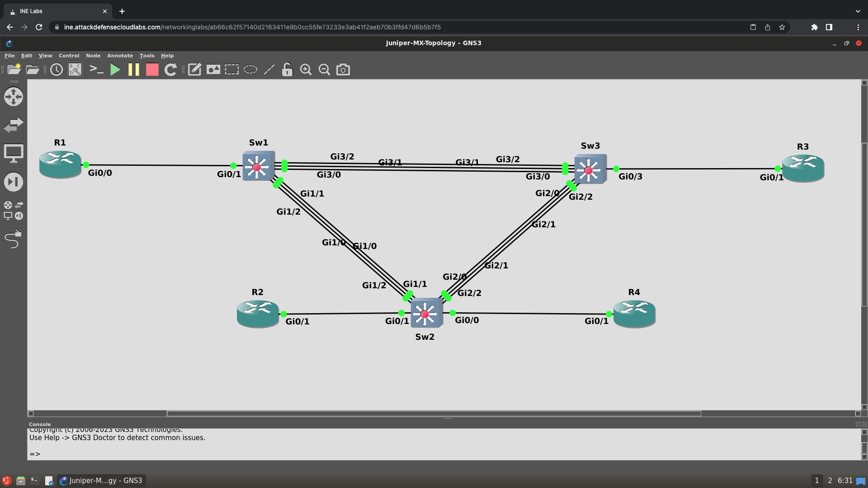Suspend all nodes with yellow pause button
Viewport: 868px width, 488px height.
[134, 70]
